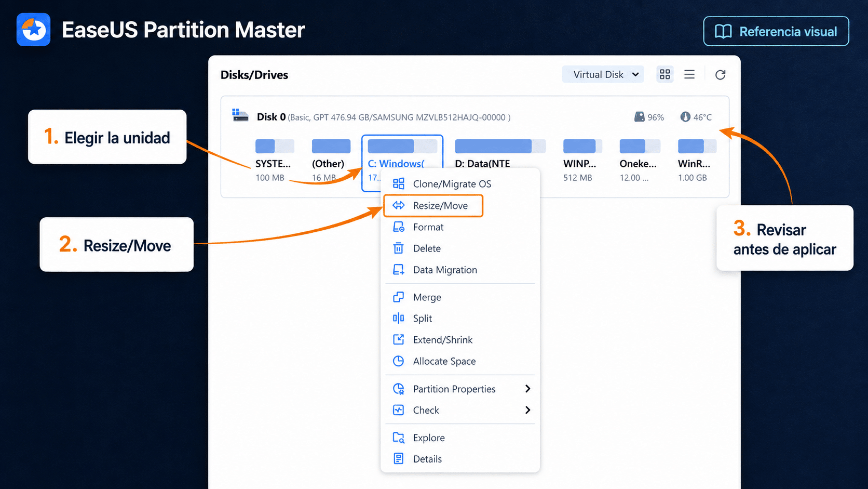The width and height of the screenshot is (868, 489).
Task: Click the Resize/Move arrows icon
Action: click(399, 205)
